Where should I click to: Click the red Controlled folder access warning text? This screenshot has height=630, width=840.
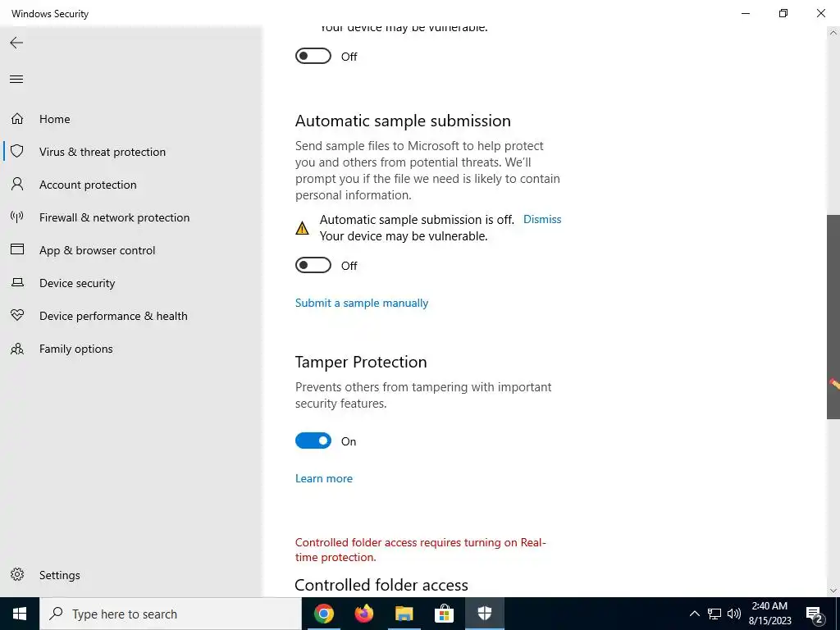pyautogui.click(x=421, y=550)
